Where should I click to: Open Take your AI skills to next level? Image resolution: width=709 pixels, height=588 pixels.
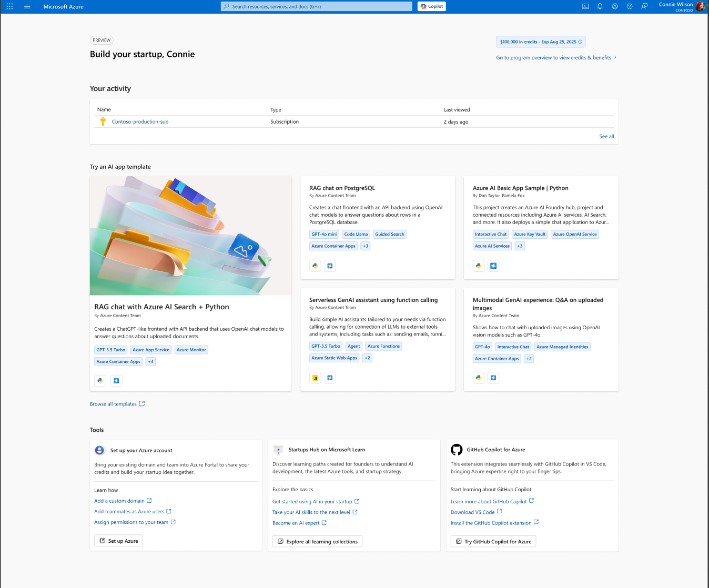coord(315,513)
